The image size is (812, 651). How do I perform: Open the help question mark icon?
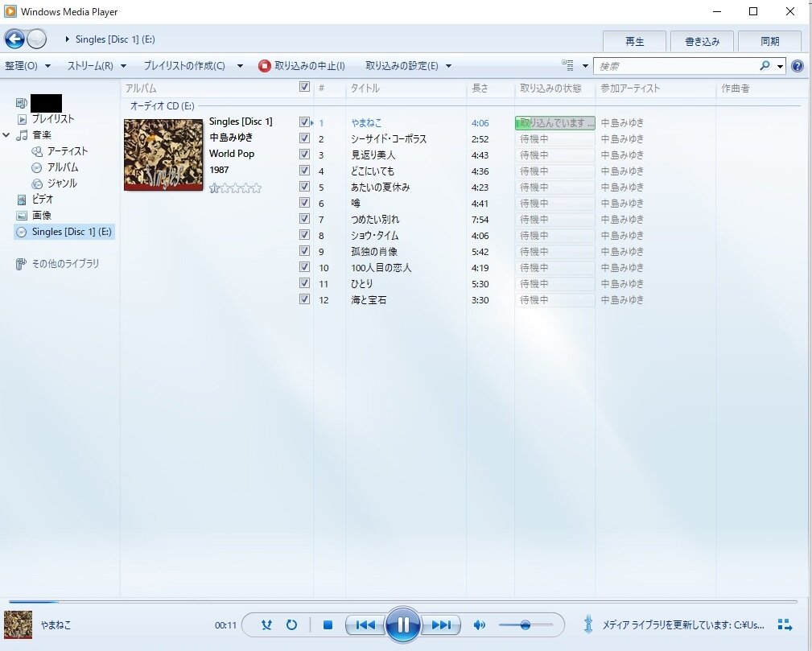[x=798, y=66]
